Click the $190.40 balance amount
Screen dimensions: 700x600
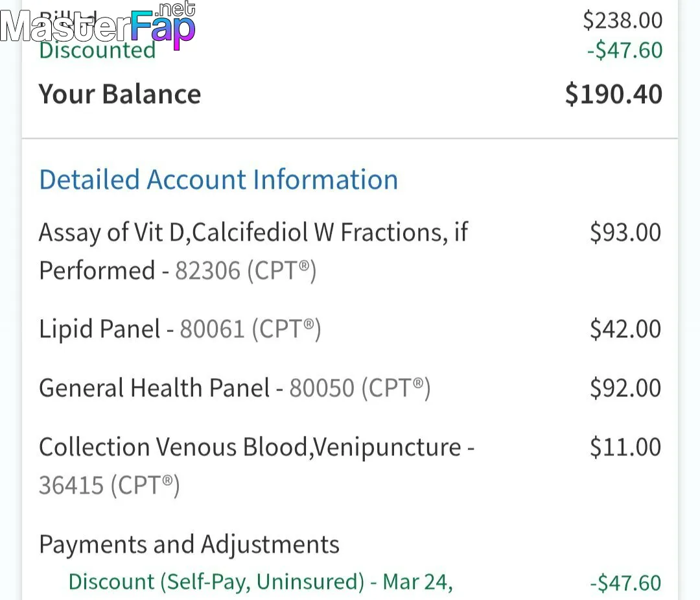[613, 94]
